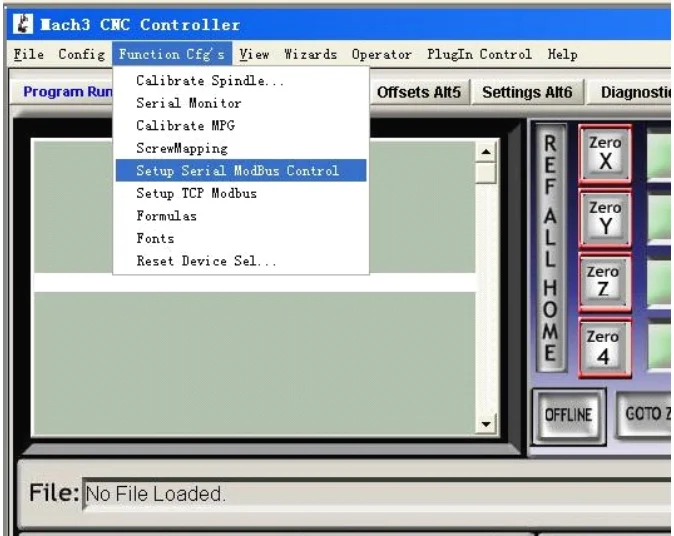Open the Operator menu
Viewport: 674px width, 536px height.
point(382,55)
